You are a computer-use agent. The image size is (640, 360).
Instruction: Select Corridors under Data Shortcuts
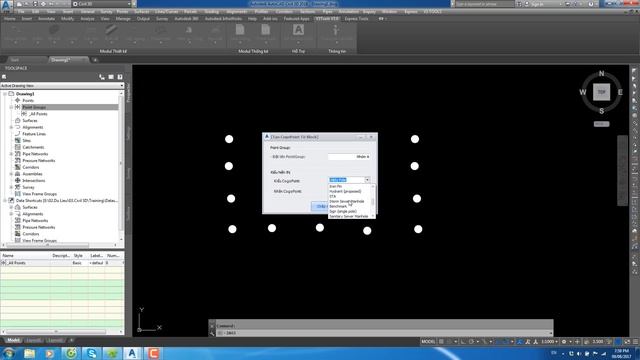click(31, 234)
